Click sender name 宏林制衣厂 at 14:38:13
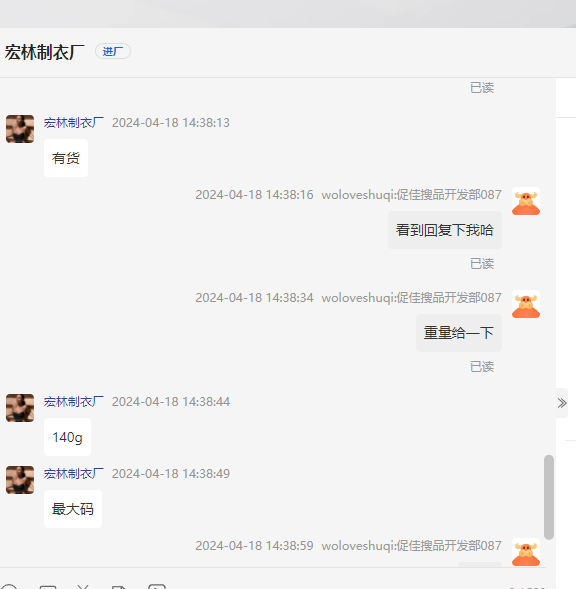 pos(74,123)
